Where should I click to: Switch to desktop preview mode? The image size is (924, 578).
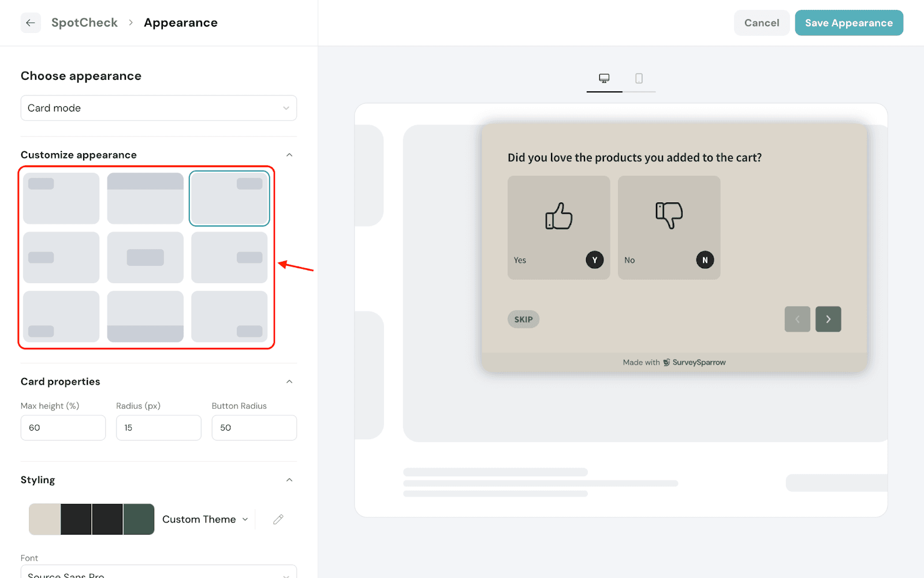pyautogui.click(x=604, y=79)
